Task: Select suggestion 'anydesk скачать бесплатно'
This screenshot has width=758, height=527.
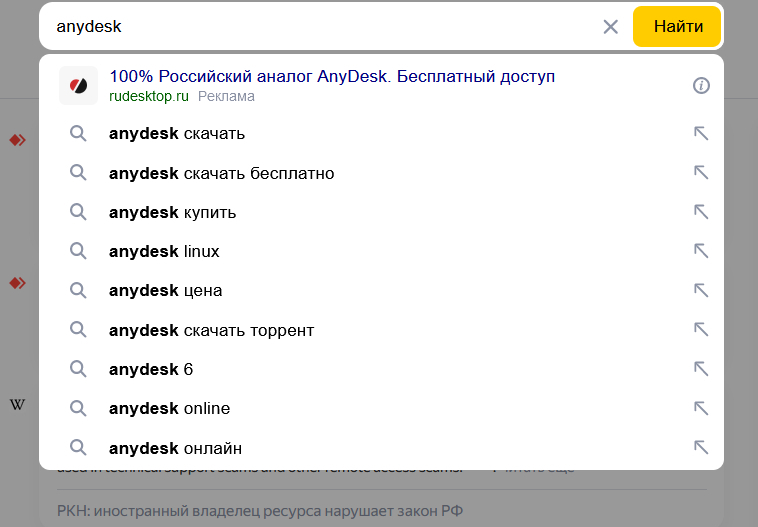Action: pos(381,173)
